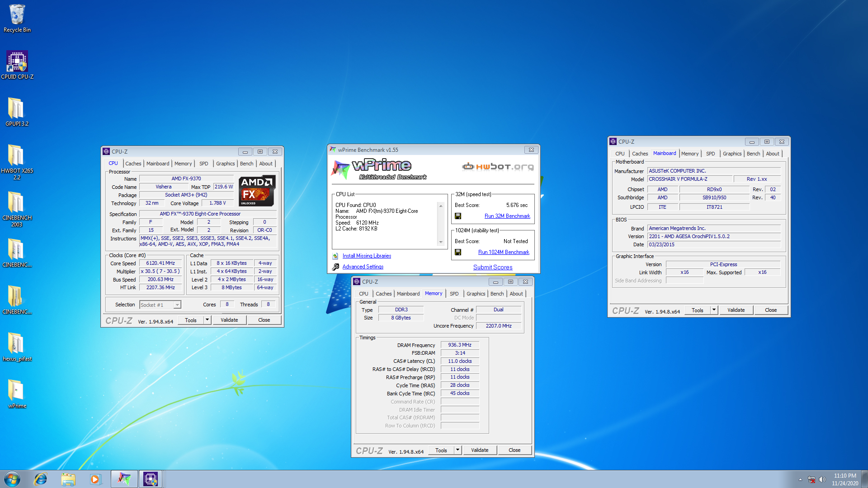Viewport: 868px width, 488px height.
Task: Click Validate in the CPU tab window
Action: (x=229, y=320)
